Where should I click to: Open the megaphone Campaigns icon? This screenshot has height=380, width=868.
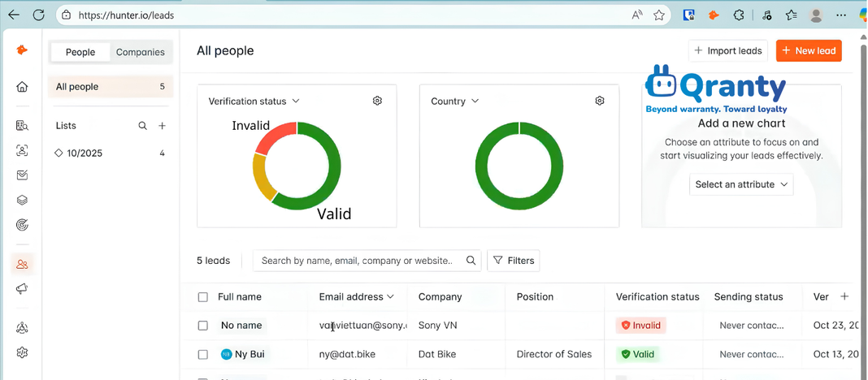click(22, 289)
